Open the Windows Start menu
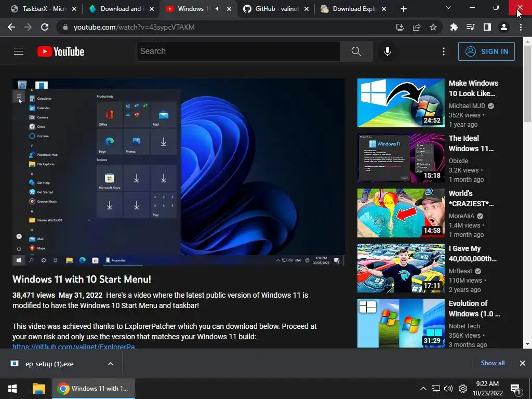 [12, 389]
